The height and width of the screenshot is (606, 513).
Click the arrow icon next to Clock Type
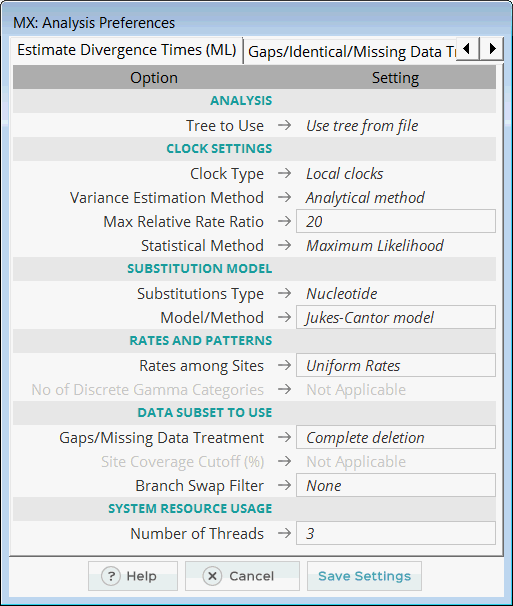point(285,173)
